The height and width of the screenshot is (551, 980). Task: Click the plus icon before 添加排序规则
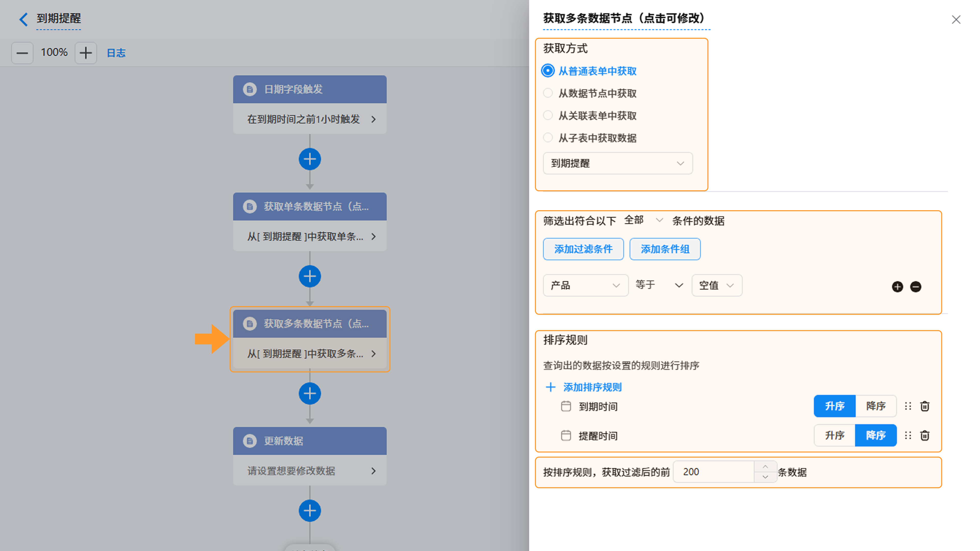[550, 387]
